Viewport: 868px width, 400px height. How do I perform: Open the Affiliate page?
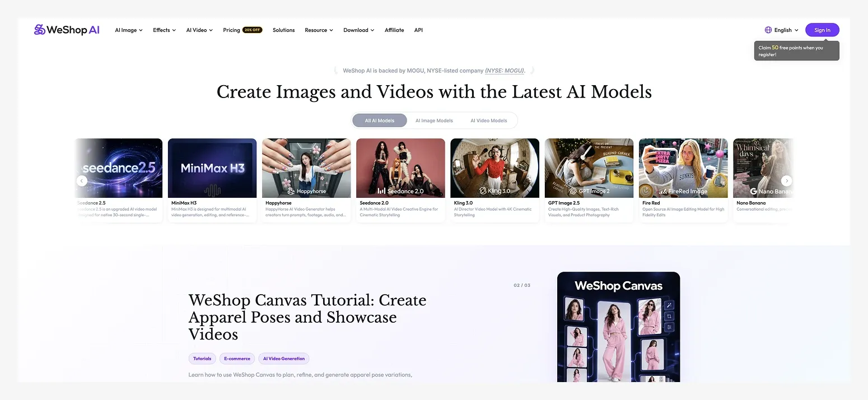click(x=394, y=30)
